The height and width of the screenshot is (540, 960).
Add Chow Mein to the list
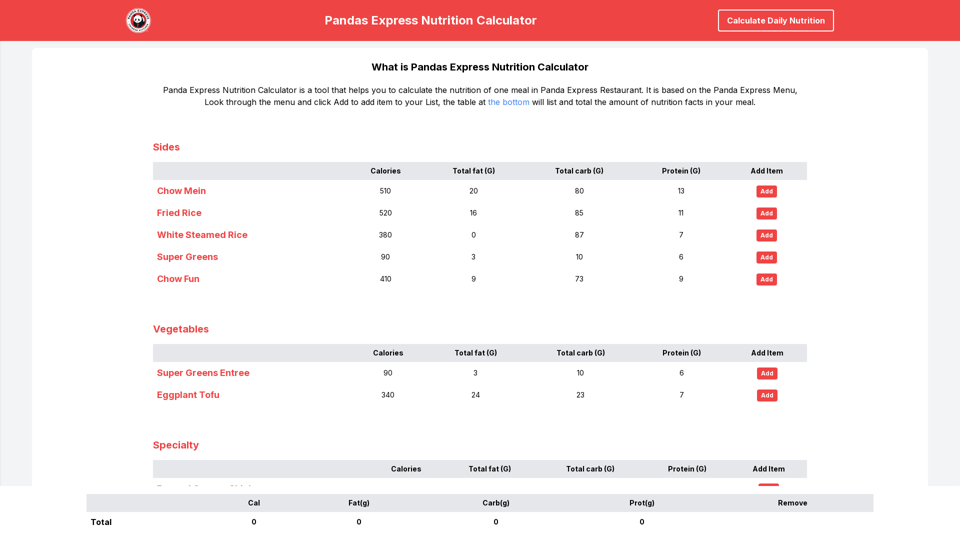click(766, 191)
